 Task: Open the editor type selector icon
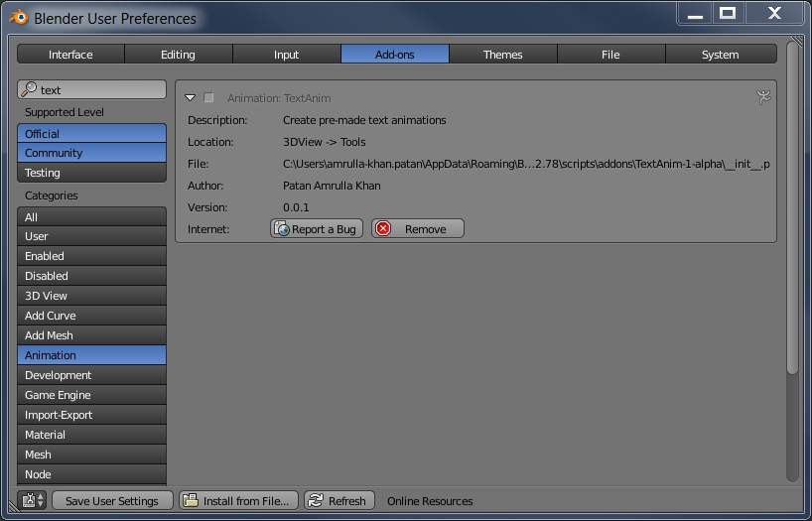[x=33, y=500]
